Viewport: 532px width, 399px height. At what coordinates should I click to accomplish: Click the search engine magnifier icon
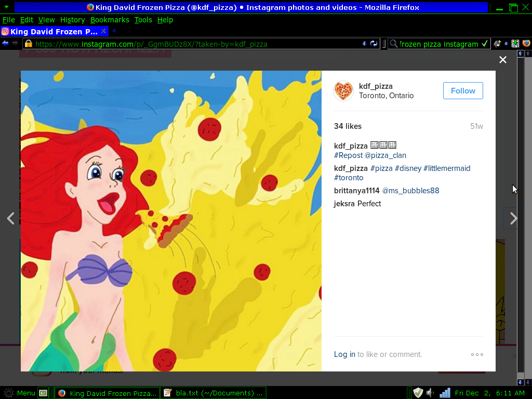[x=393, y=44]
